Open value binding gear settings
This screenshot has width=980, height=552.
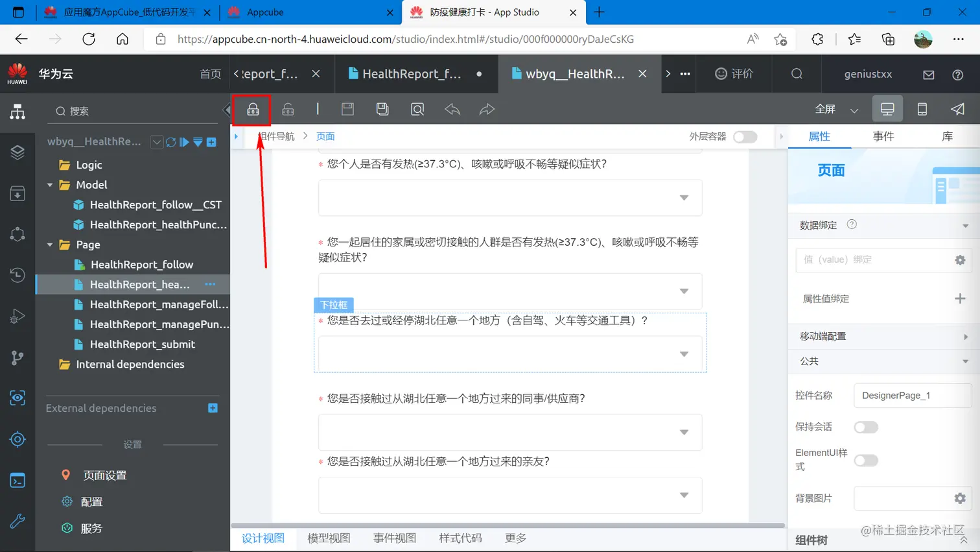(960, 259)
